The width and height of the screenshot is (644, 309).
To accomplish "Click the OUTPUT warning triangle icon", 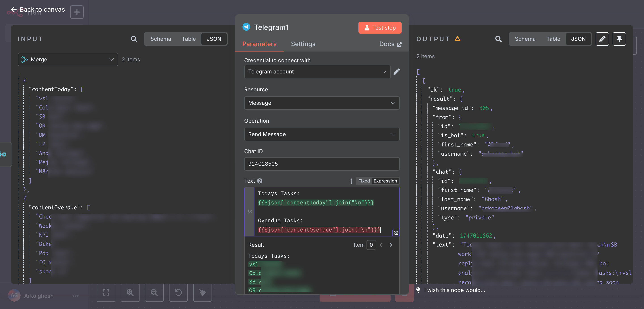I will pyautogui.click(x=458, y=39).
